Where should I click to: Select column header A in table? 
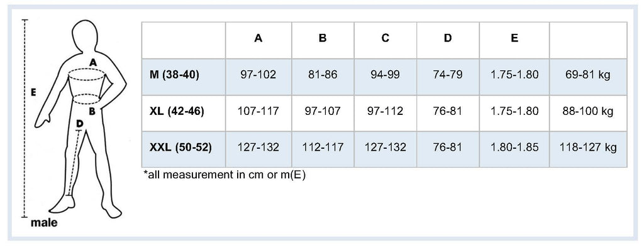tap(258, 38)
